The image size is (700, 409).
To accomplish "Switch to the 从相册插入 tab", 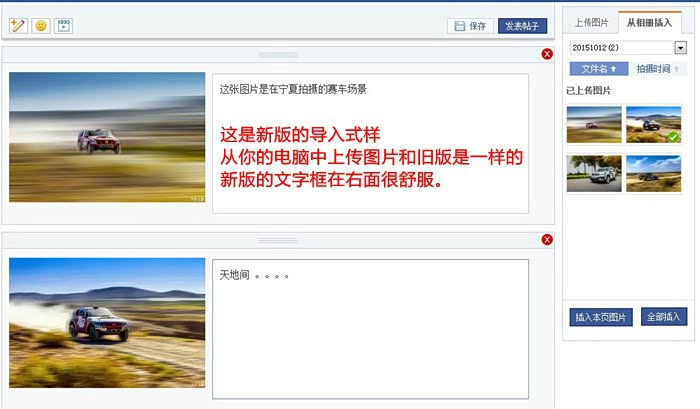I will pyautogui.click(x=650, y=22).
